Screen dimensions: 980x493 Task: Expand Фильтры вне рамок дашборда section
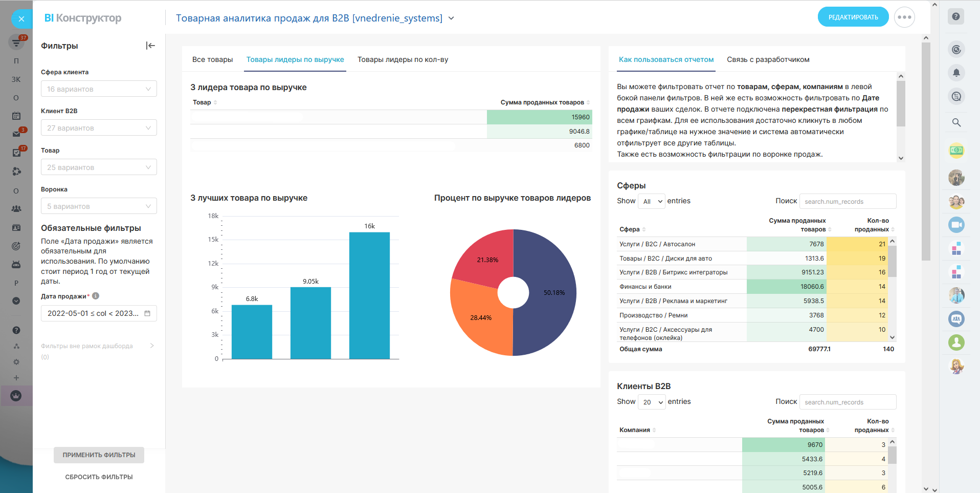pos(151,346)
